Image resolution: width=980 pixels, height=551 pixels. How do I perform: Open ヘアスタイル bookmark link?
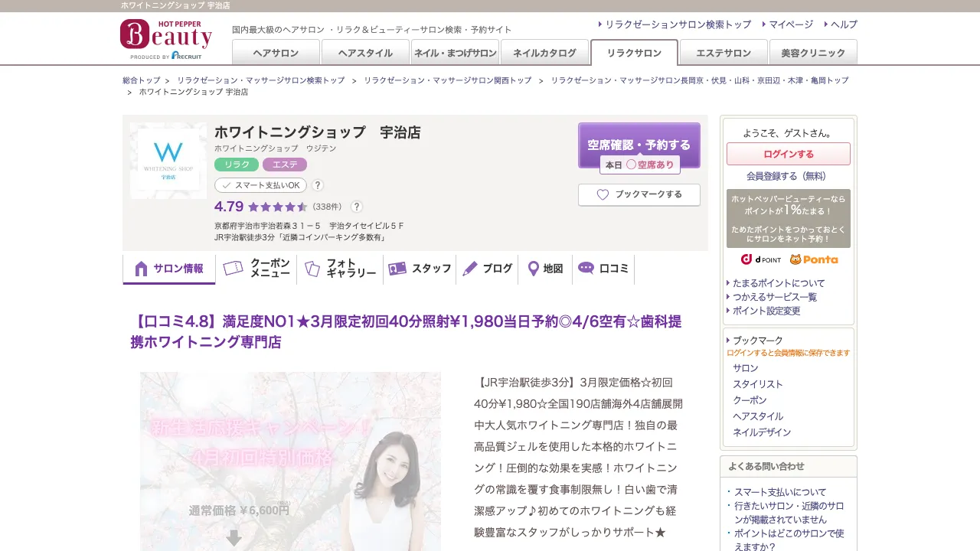(758, 416)
